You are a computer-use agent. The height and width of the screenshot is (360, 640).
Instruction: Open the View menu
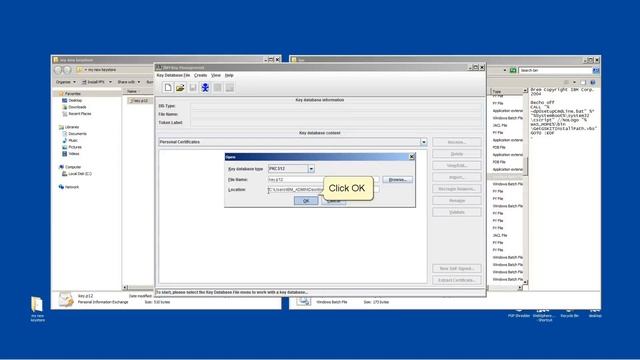[216, 76]
